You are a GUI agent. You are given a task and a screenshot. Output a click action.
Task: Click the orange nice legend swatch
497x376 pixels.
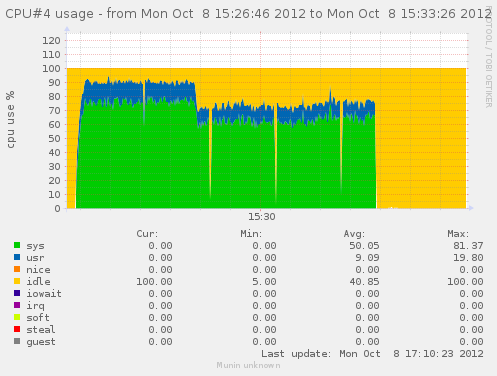pyautogui.click(x=17, y=269)
